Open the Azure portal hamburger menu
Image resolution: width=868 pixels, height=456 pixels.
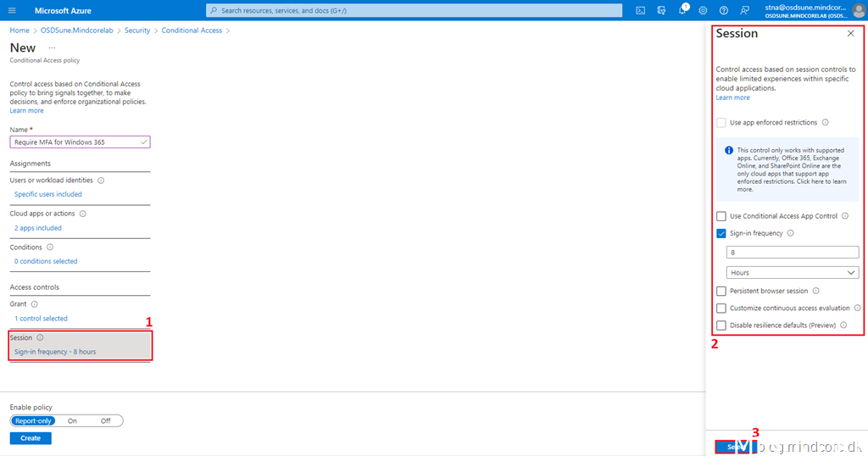[12, 10]
